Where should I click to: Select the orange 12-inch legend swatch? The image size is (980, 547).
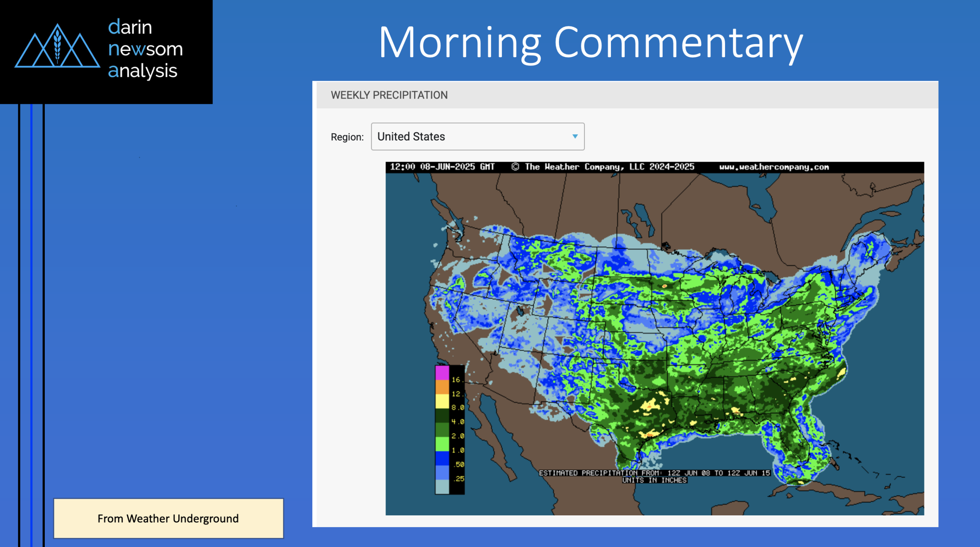tap(442, 387)
